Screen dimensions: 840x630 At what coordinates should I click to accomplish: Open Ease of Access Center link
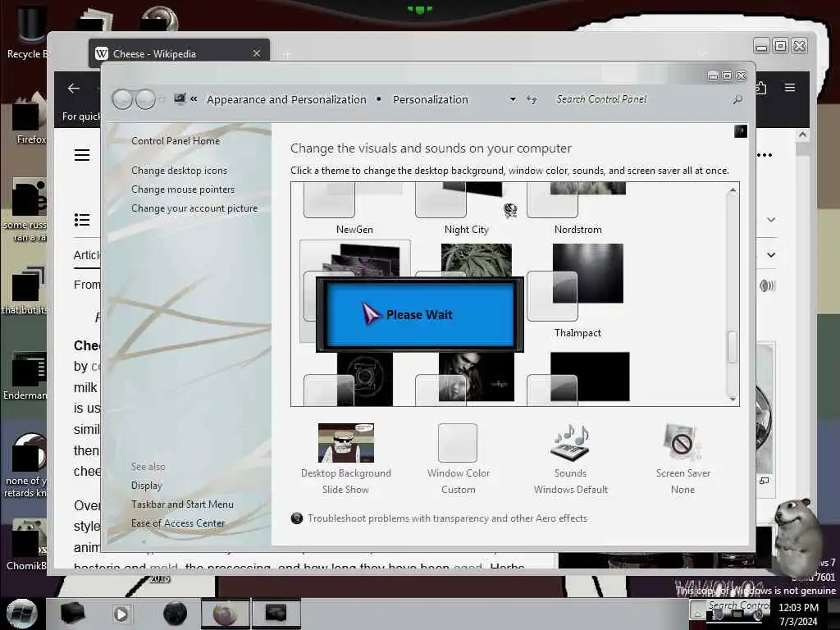click(x=178, y=523)
